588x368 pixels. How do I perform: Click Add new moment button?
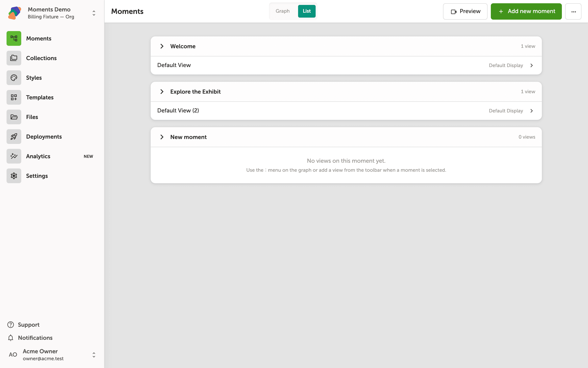[526, 11]
